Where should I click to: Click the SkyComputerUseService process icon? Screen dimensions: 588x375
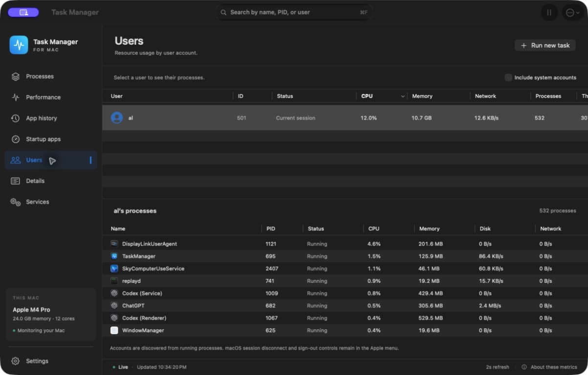coord(114,269)
